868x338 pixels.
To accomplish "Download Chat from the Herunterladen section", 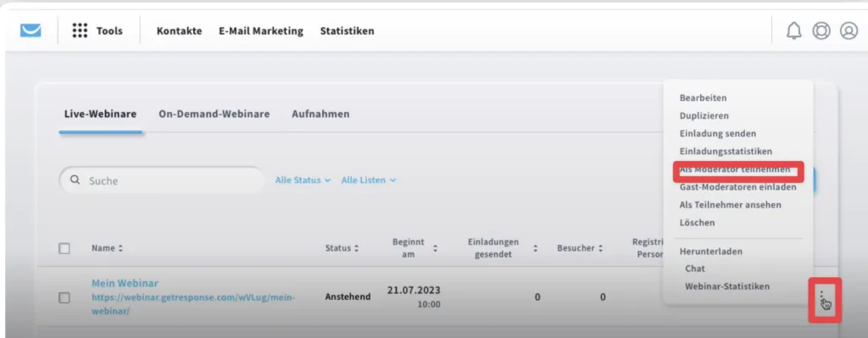I will (695, 269).
